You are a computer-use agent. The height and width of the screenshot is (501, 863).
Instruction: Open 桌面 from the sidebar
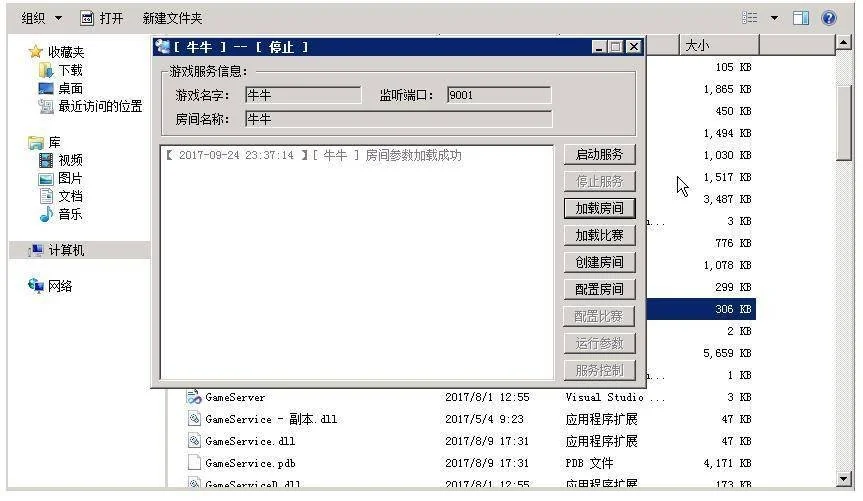pyautogui.click(x=70, y=89)
